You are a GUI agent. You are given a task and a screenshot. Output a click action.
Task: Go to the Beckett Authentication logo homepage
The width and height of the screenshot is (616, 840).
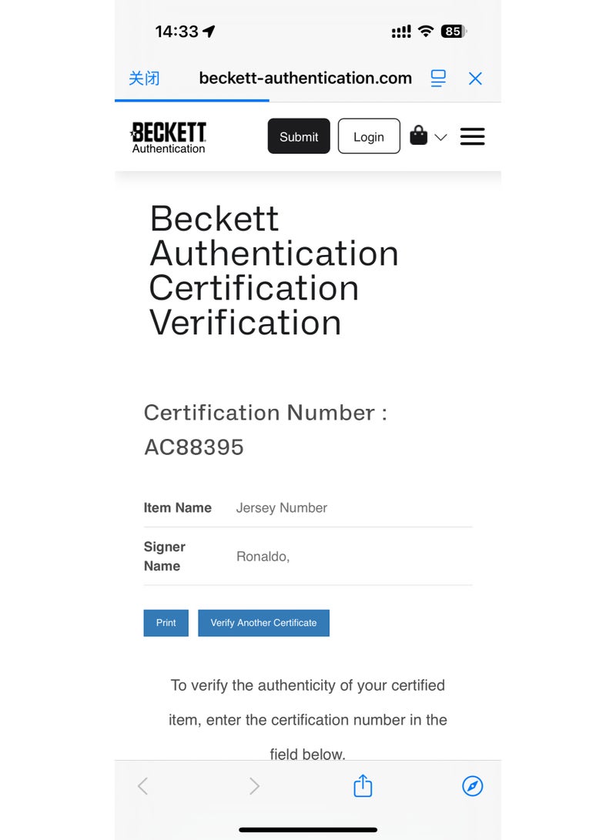tap(169, 137)
